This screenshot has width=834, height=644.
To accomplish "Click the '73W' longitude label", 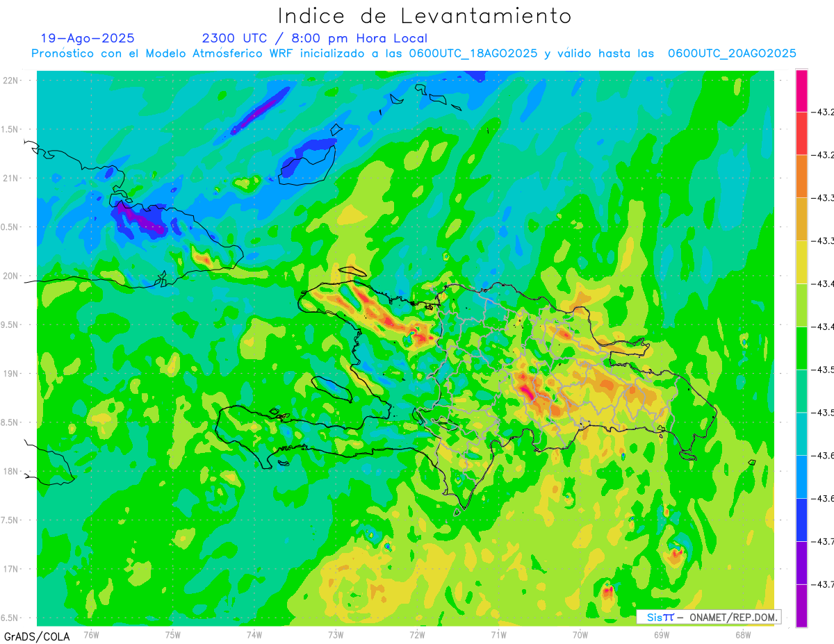I will 336,635.
